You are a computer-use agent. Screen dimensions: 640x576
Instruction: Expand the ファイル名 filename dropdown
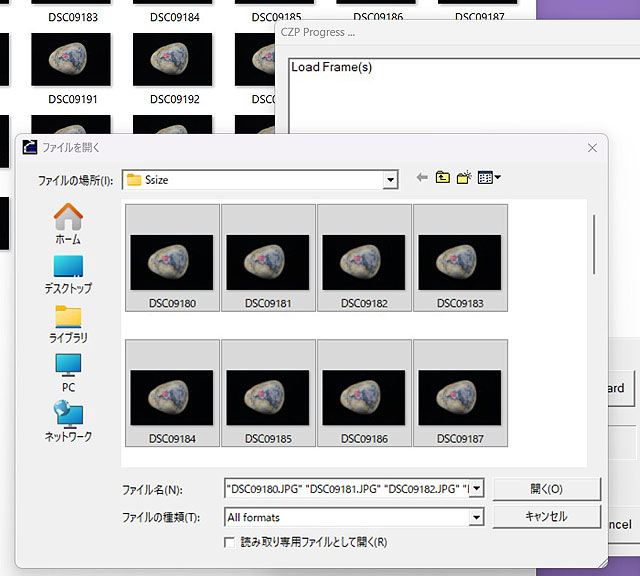[476, 489]
